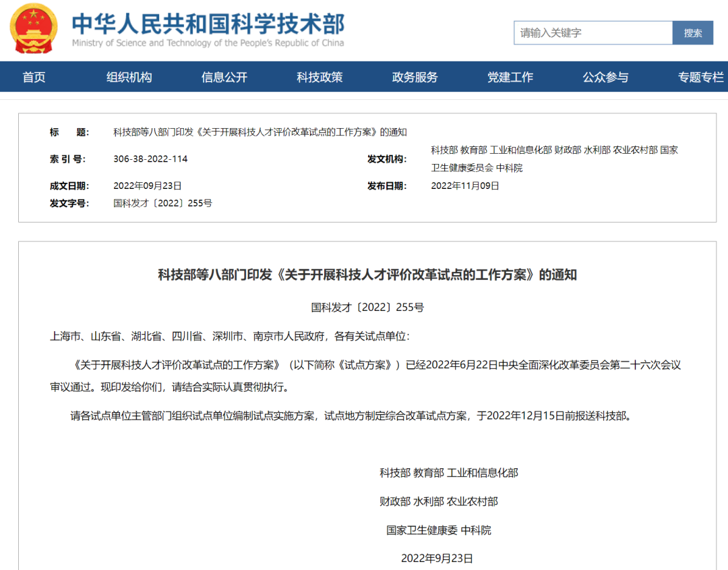Click the signature date 2022年9月23日

point(437,558)
